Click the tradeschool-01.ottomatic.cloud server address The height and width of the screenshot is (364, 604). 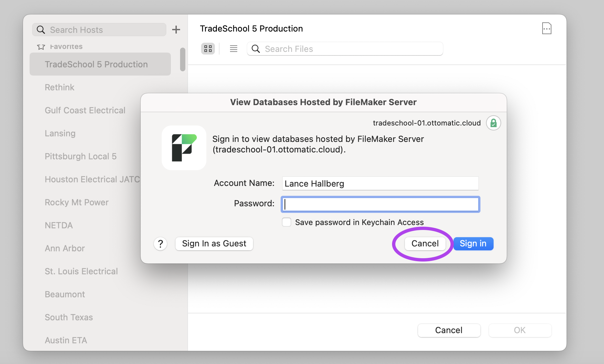coord(427,123)
